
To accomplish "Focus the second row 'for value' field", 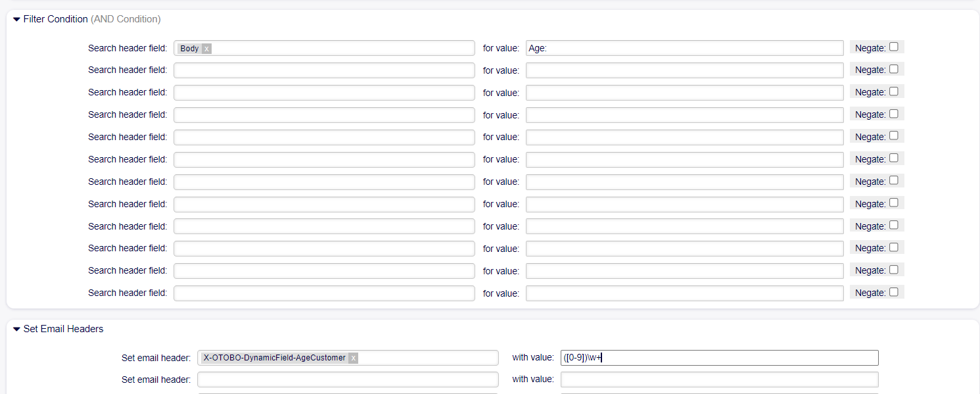I will (684, 70).
